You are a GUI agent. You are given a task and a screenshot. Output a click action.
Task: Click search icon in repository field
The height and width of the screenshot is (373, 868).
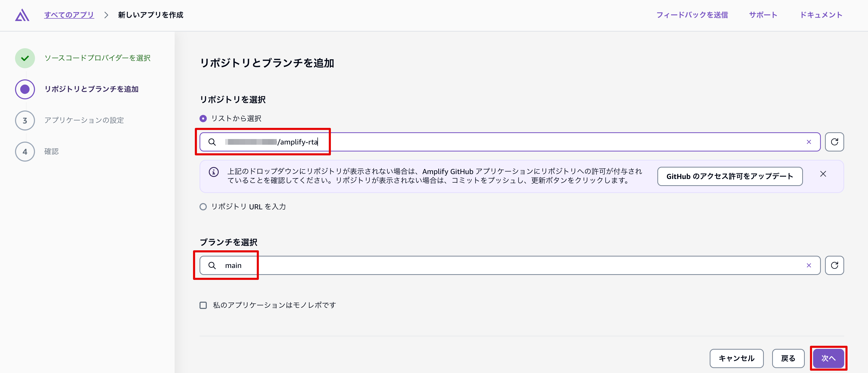coord(212,142)
